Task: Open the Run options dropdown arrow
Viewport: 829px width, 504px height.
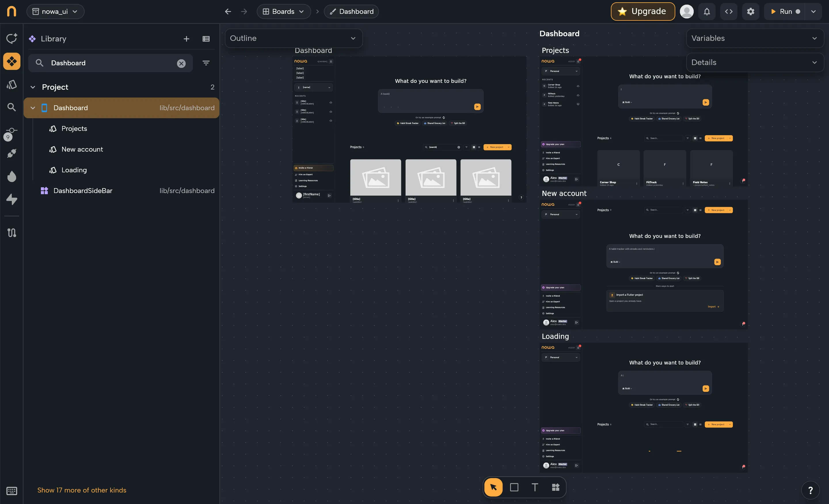Action: click(813, 12)
